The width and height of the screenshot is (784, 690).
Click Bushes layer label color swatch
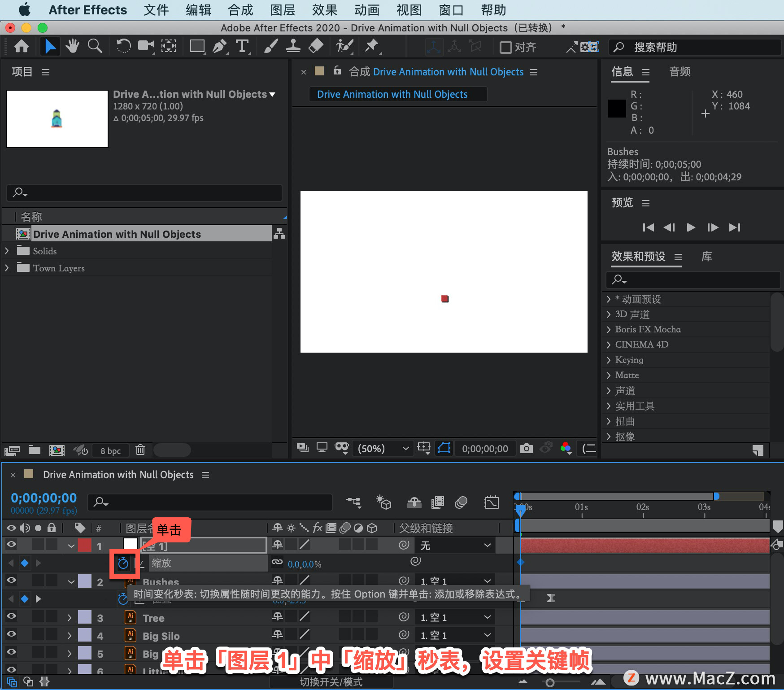[x=85, y=581]
